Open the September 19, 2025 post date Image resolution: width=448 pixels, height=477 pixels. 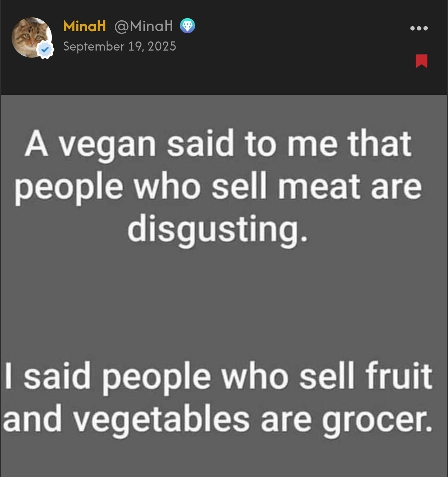click(120, 46)
